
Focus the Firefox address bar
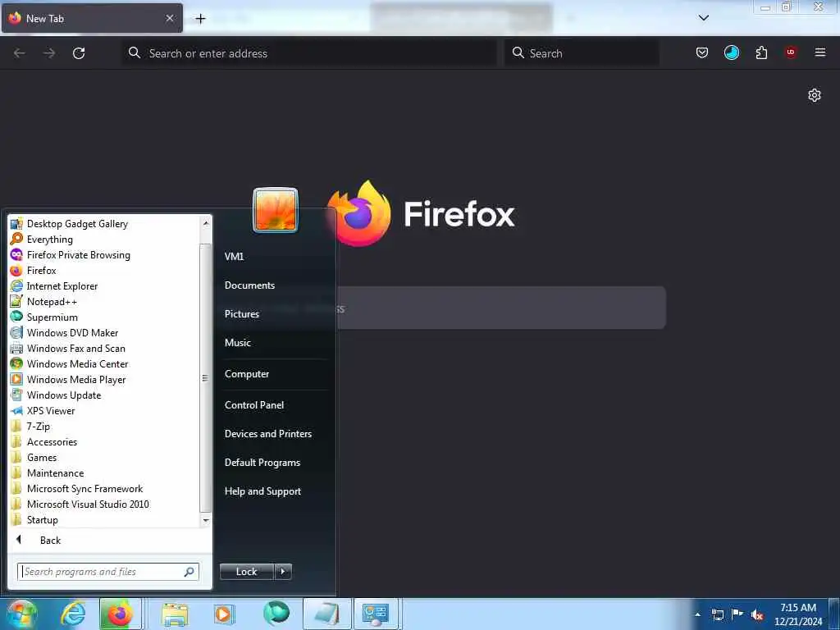pyautogui.click(x=309, y=53)
